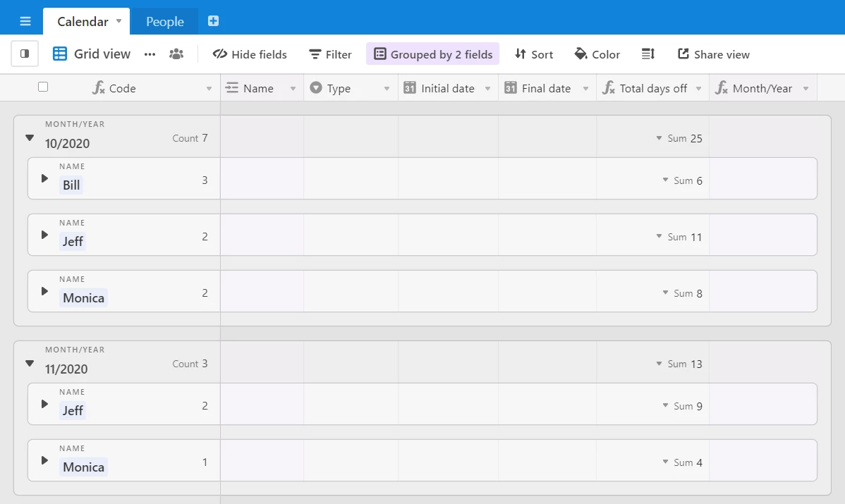
Task: Open Code column dropdown arrow
Action: (209, 89)
